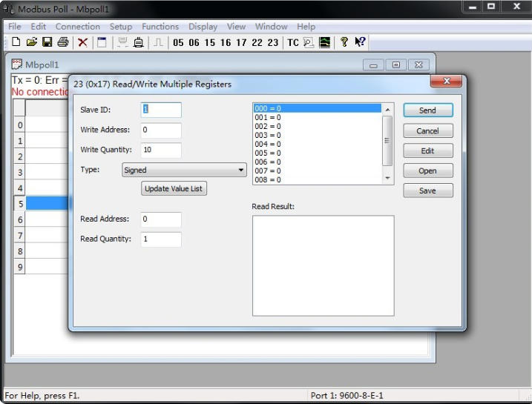
Task: Click the Save floppy disk icon
Action: (x=47, y=42)
